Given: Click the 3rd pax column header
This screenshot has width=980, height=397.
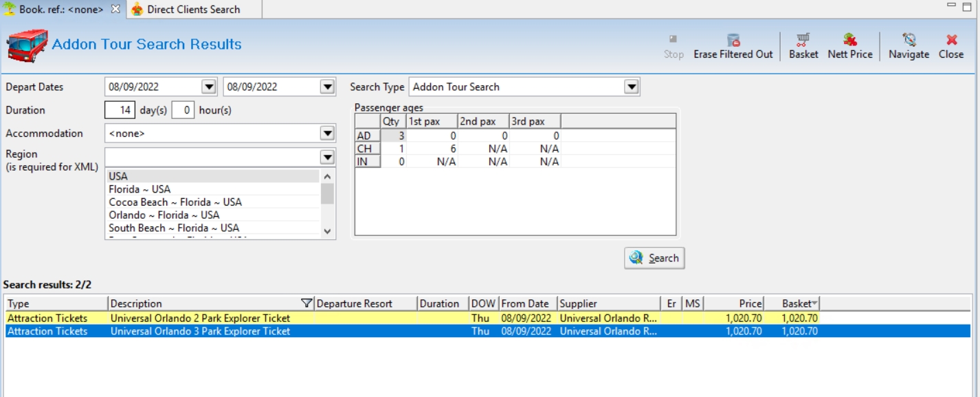Looking at the screenshot, I should [535, 121].
